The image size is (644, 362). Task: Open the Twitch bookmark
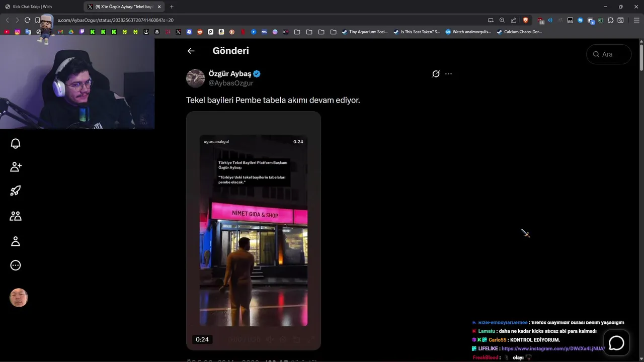tap(82, 32)
